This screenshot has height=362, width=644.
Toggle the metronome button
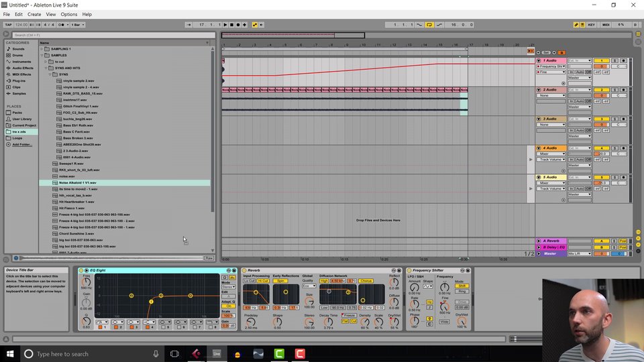pos(62,25)
